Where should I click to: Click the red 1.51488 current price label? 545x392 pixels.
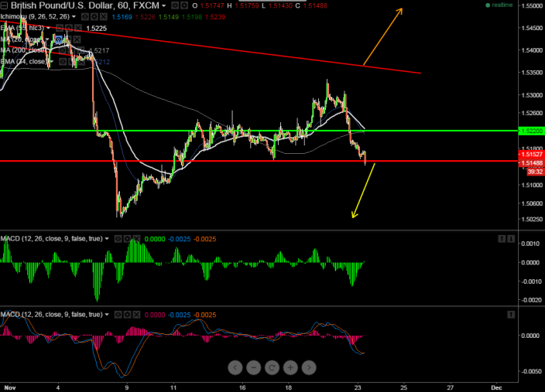tap(531, 163)
